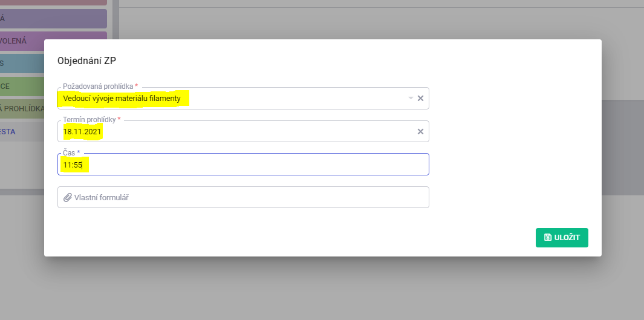Screen dimensions: 644x320
Task: Open the Vlastní formulář upload field
Action: pos(243,197)
